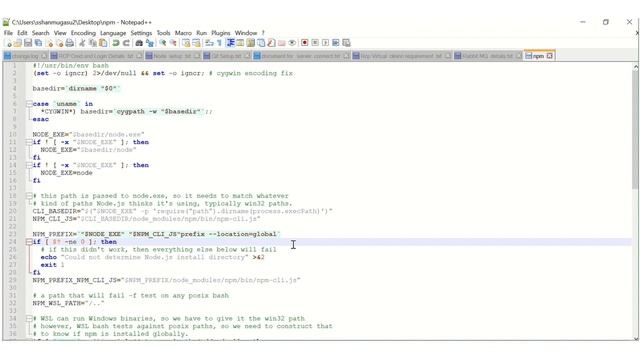Image resolution: width=640 pixels, height=360 pixels.
Task: Save the current file via toolbar
Action: click(x=28, y=43)
